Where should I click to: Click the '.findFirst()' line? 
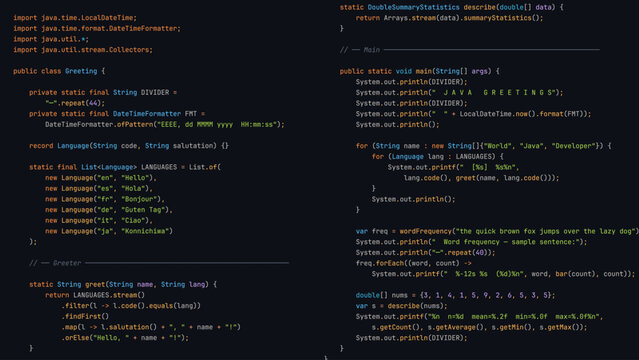[85, 316]
